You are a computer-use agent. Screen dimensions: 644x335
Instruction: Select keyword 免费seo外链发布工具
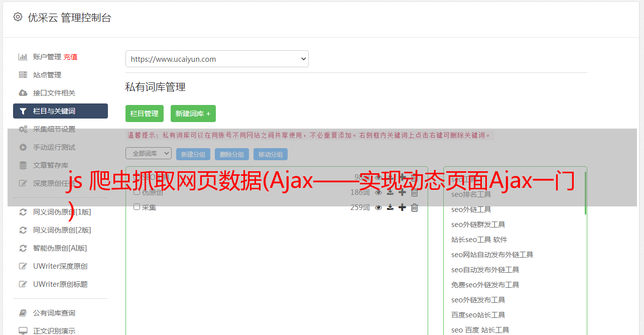coord(485,285)
